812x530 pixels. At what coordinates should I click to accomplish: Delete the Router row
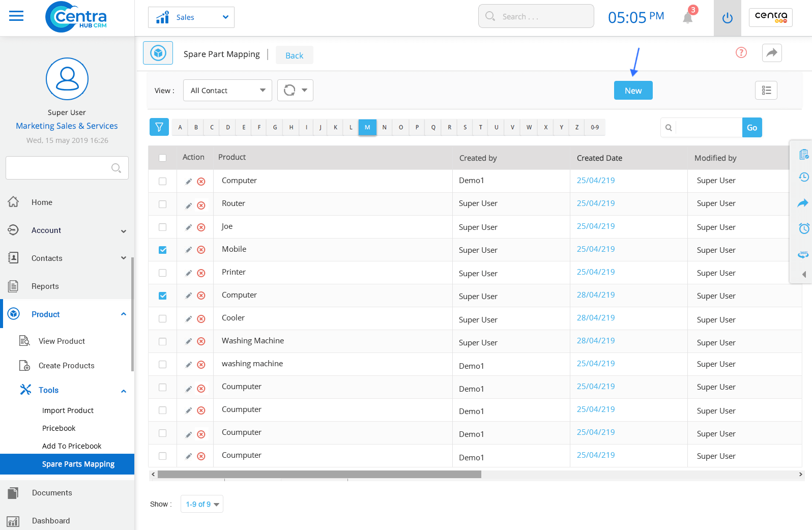[x=201, y=205]
